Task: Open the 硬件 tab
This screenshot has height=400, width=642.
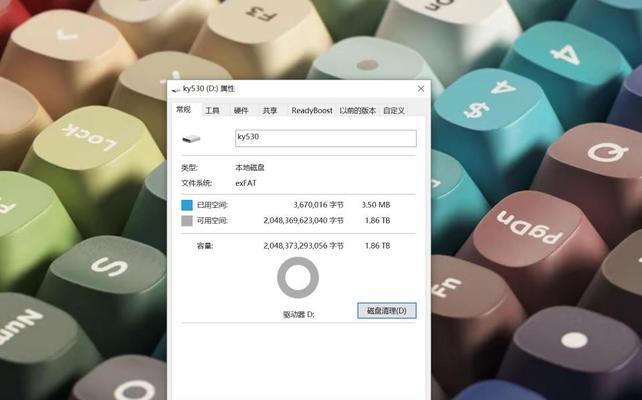Action: pos(241,111)
